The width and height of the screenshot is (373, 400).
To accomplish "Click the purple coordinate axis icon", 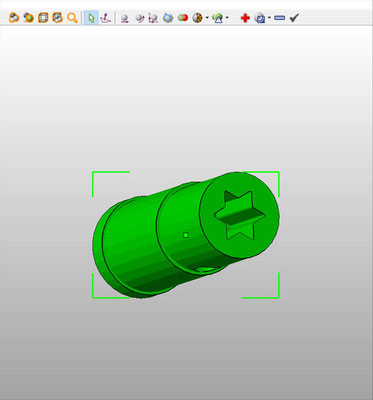I will [x=105, y=18].
